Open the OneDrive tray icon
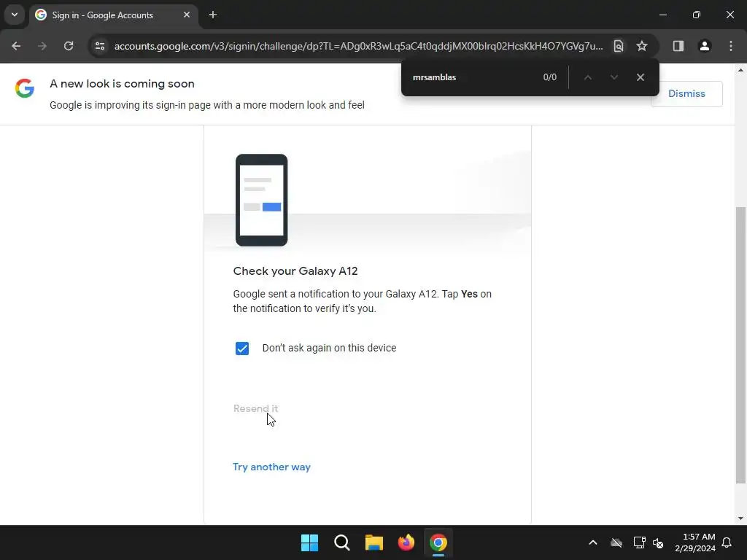 616,542
